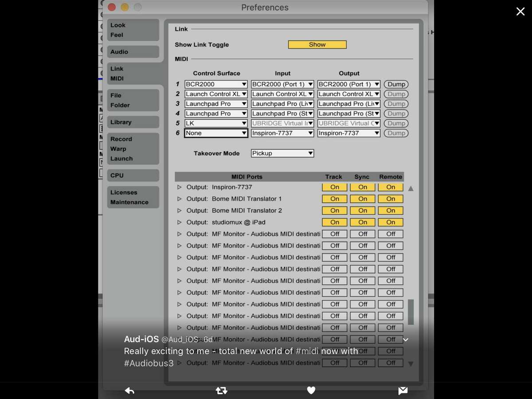
Task: Disable Sync for Bome MIDI Translator 1
Action: (x=363, y=199)
